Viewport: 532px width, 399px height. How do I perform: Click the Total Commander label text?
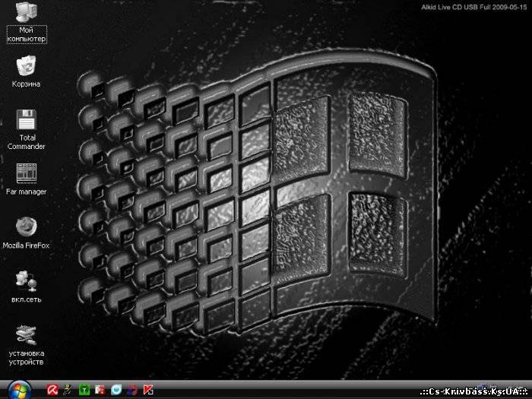pyautogui.click(x=27, y=142)
